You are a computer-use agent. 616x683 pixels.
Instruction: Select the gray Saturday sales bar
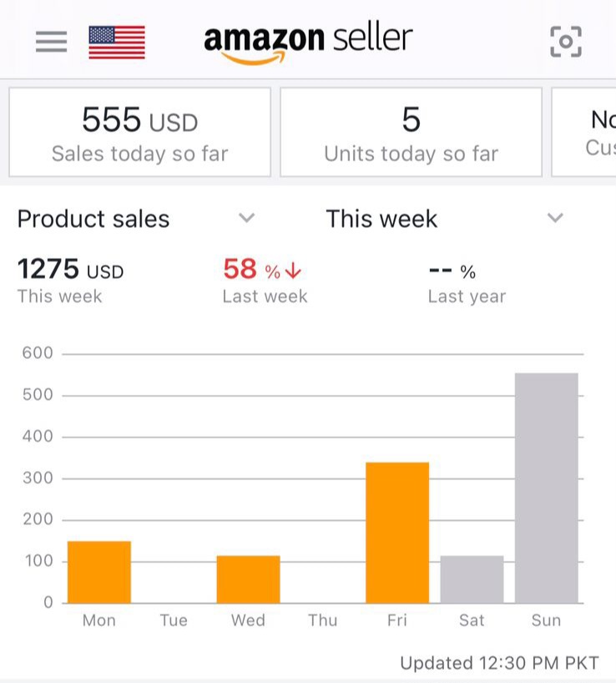pos(472,579)
